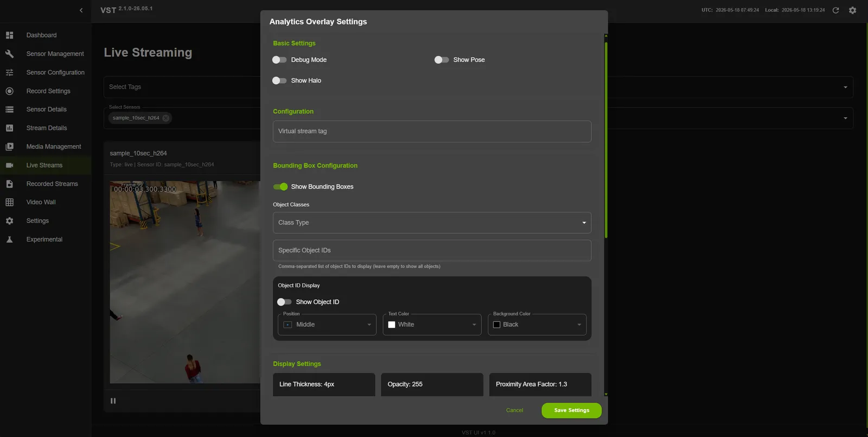Click the Specific Object IDs input field
This screenshot has height=437, width=868.
(432, 250)
